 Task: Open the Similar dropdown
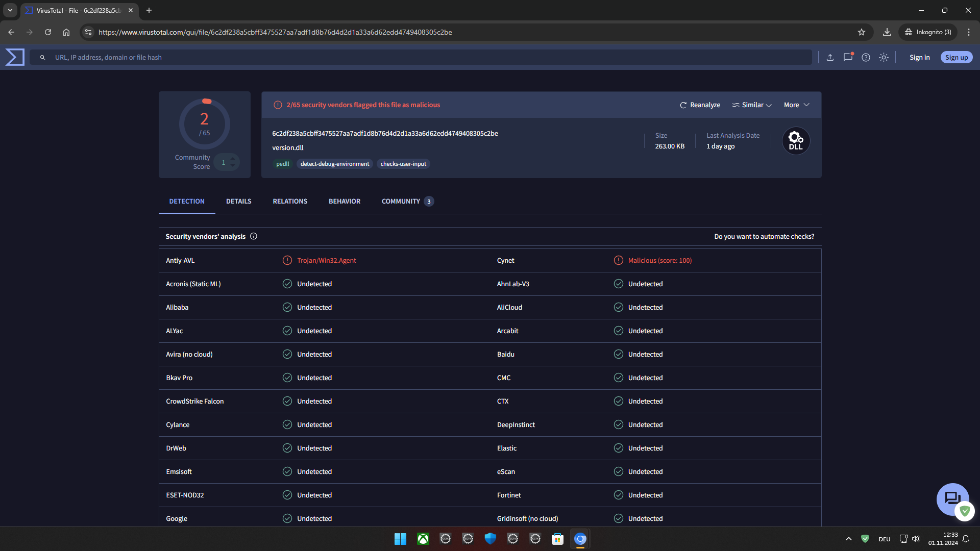pyautogui.click(x=751, y=105)
